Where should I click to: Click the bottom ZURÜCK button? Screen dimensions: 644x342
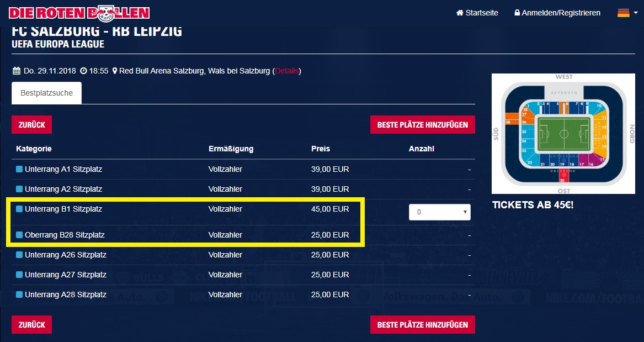click(x=31, y=324)
